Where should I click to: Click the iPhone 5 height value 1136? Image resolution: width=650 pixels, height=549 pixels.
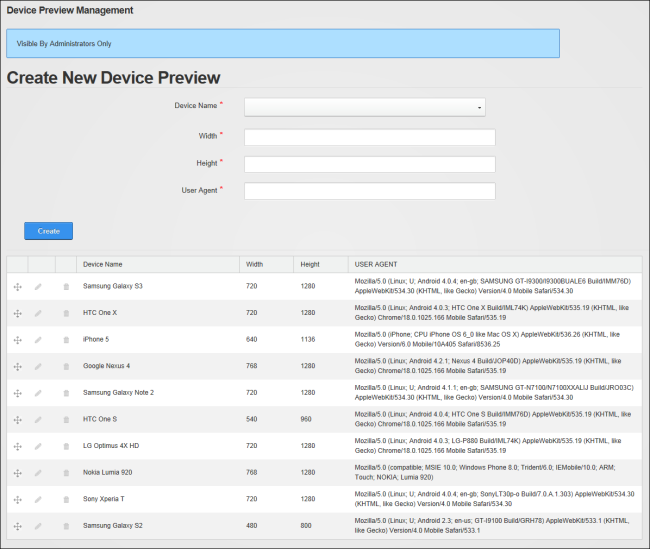click(x=308, y=339)
